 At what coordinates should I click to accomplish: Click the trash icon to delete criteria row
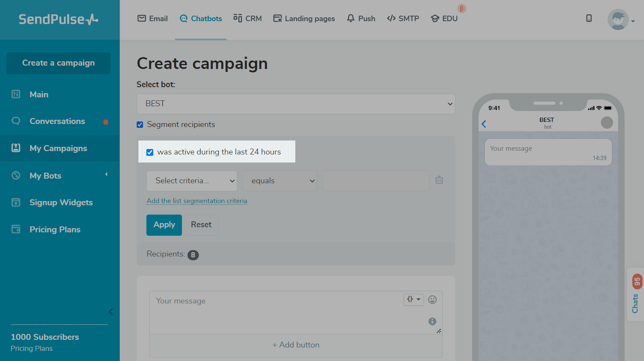click(x=439, y=180)
